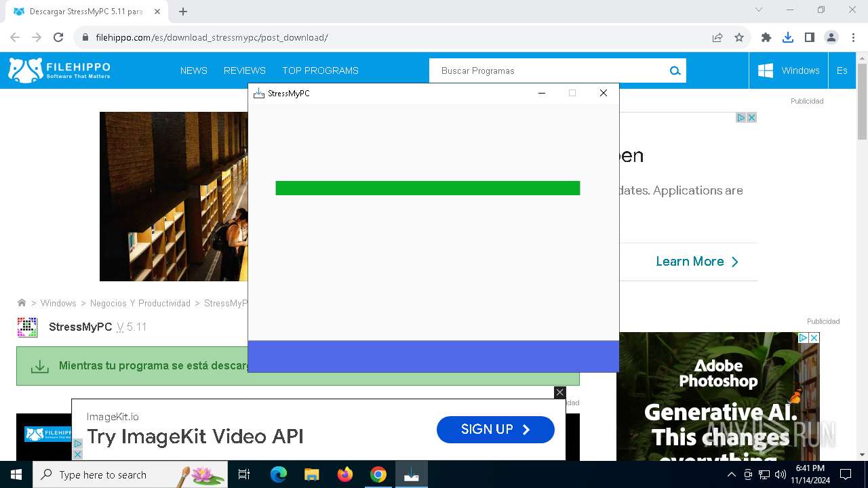The image size is (868, 488).
Task: Share this page icon
Action: tap(717, 37)
